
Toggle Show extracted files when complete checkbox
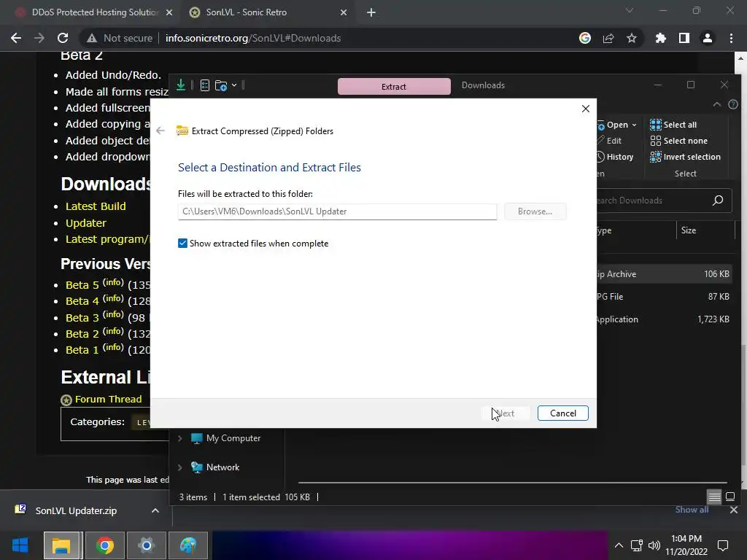click(x=182, y=244)
